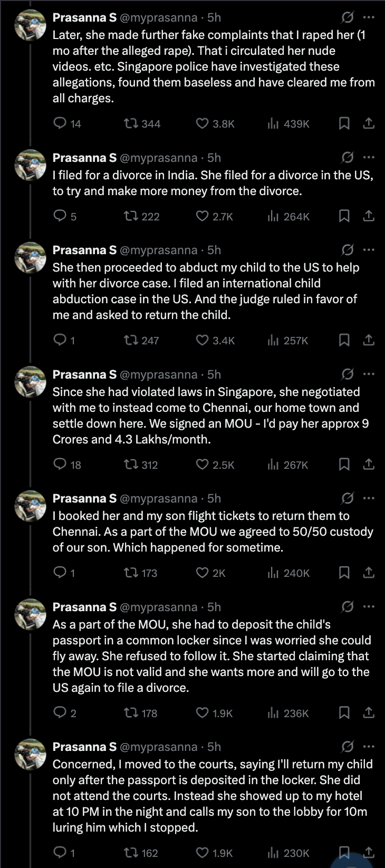Like the tweet showing 3.4K likes
Screen dimensions: 385x868
tap(203, 340)
